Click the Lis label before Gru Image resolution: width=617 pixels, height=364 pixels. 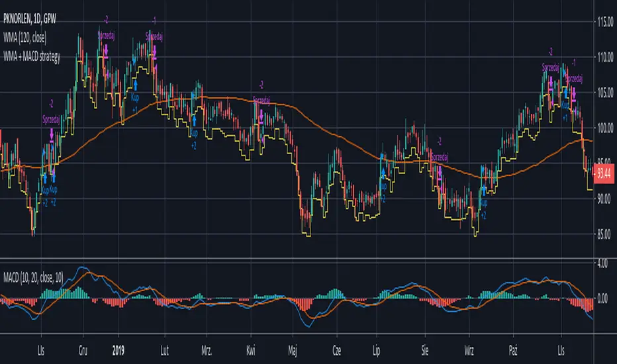click(41, 351)
